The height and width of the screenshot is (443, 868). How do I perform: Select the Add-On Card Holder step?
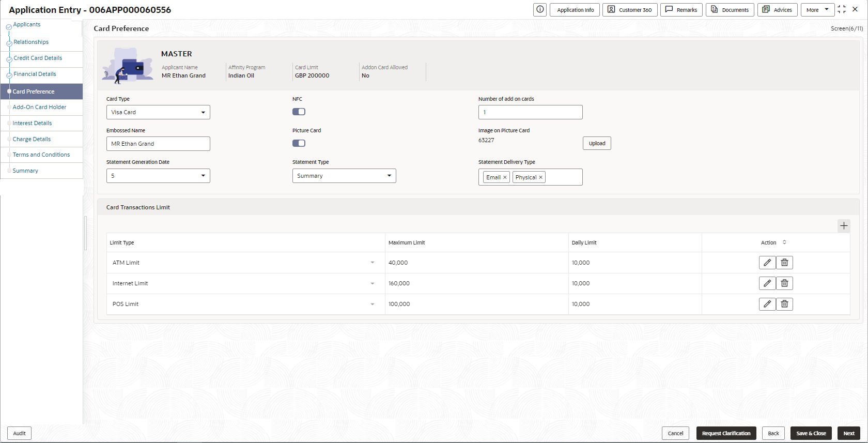(39, 108)
